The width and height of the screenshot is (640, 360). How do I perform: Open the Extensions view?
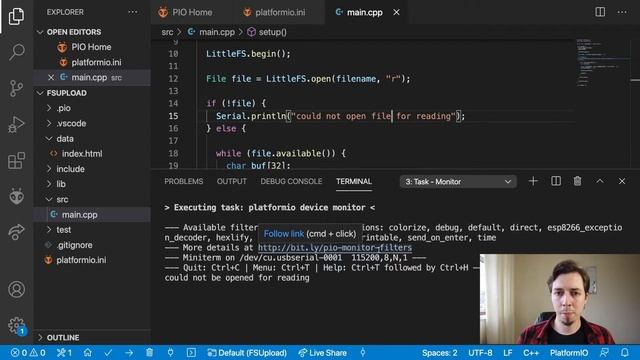coord(16,160)
